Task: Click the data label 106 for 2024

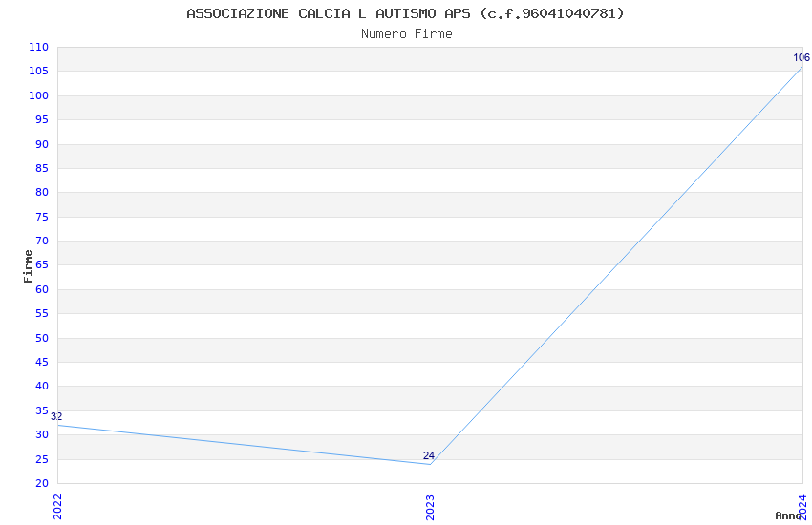Action: click(x=801, y=57)
